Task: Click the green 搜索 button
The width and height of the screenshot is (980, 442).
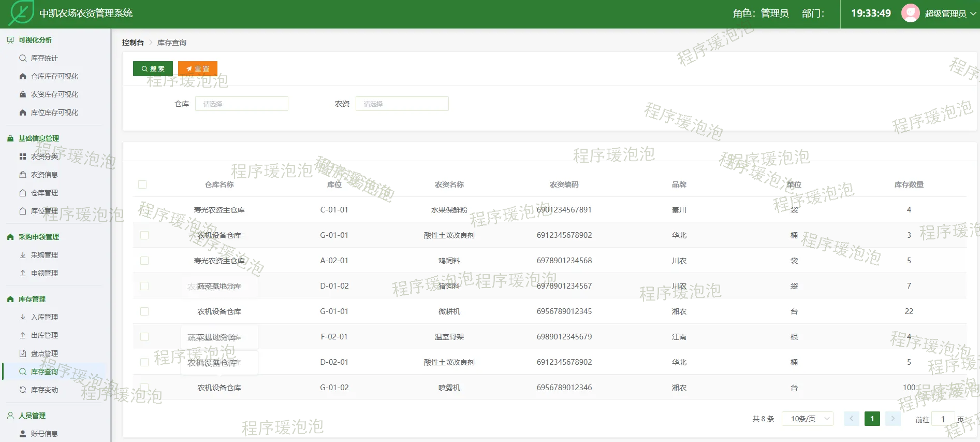Action: (153, 68)
